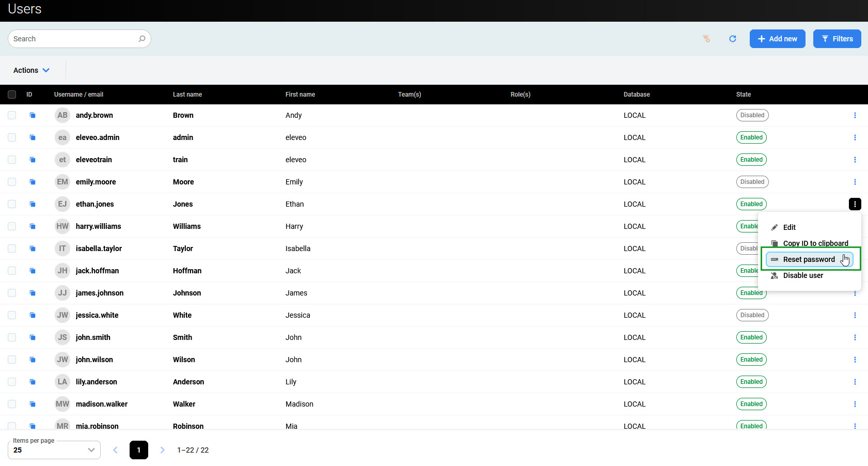Image resolution: width=868 pixels, height=466 pixels.
Task: Tick the checkbox for emily.moore
Action: pos(12,182)
